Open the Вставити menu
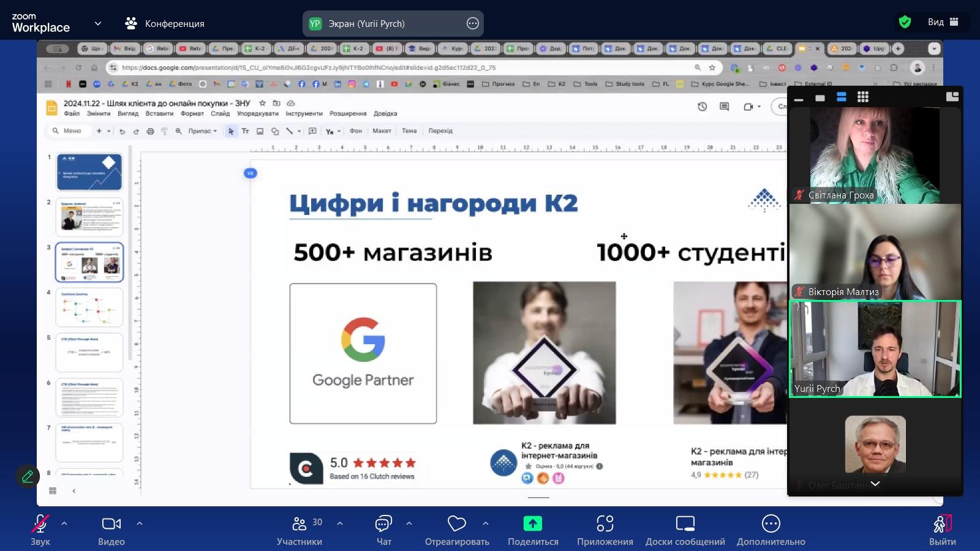980x551 pixels. coord(159,113)
